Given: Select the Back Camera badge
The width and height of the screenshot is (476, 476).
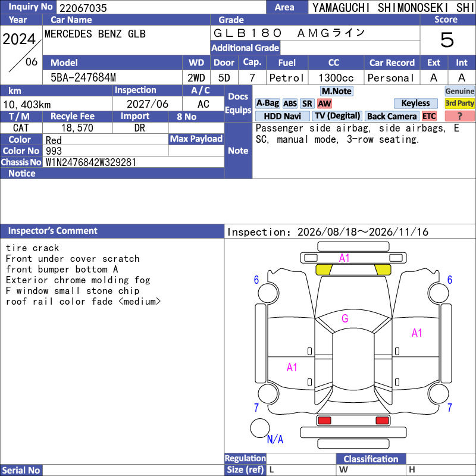Looking at the screenshot, I should 392,116.
